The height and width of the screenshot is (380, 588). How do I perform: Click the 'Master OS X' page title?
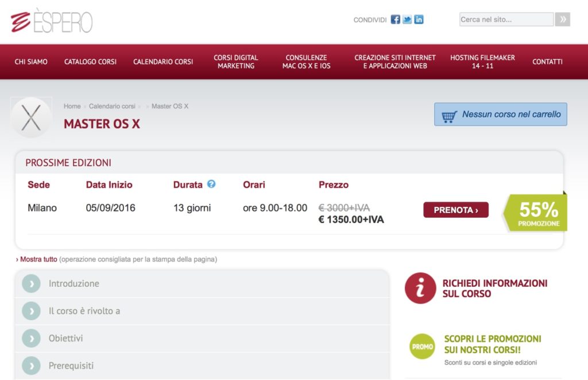coord(102,124)
